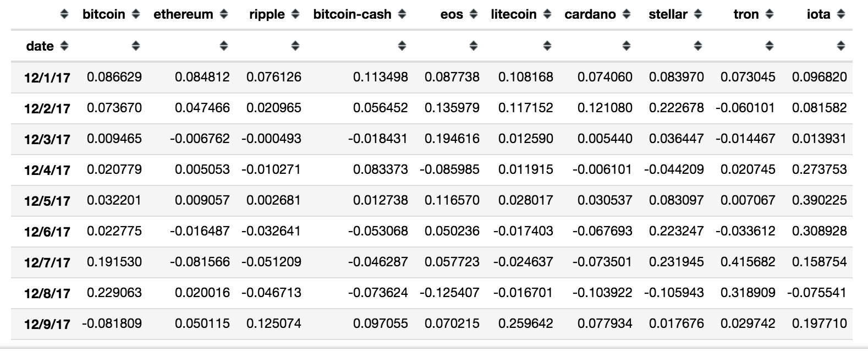This screenshot has width=868, height=351.
Task: Click the sort arrows beside litecoin
Action: pyautogui.click(x=547, y=15)
